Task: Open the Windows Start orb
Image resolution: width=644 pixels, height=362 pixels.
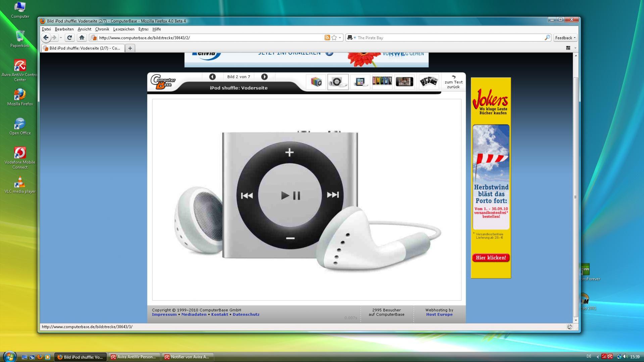Action: [10, 356]
